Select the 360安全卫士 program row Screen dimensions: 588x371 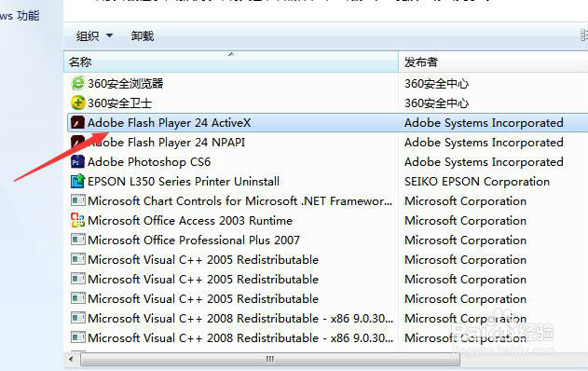pyautogui.click(x=327, y=103)
